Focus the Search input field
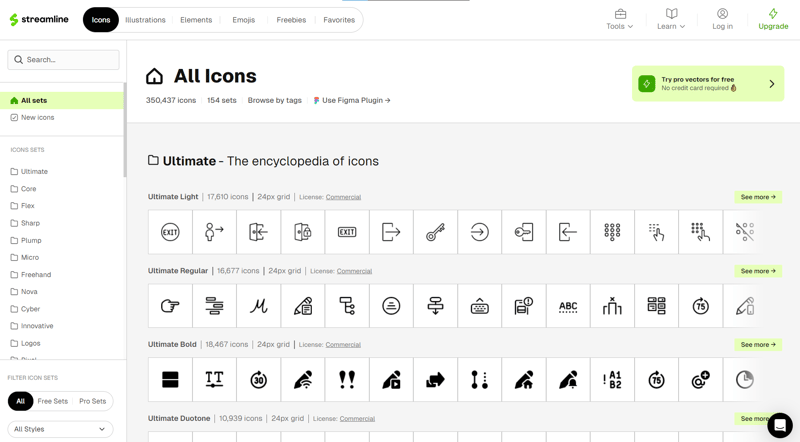 click(x=63, y=60)
